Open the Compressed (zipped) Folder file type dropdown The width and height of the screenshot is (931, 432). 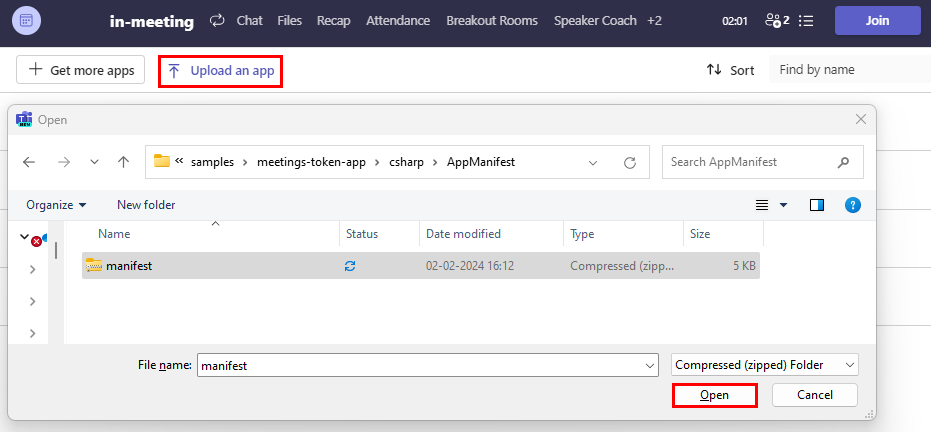pyautogui.click(x=765, y=365)
